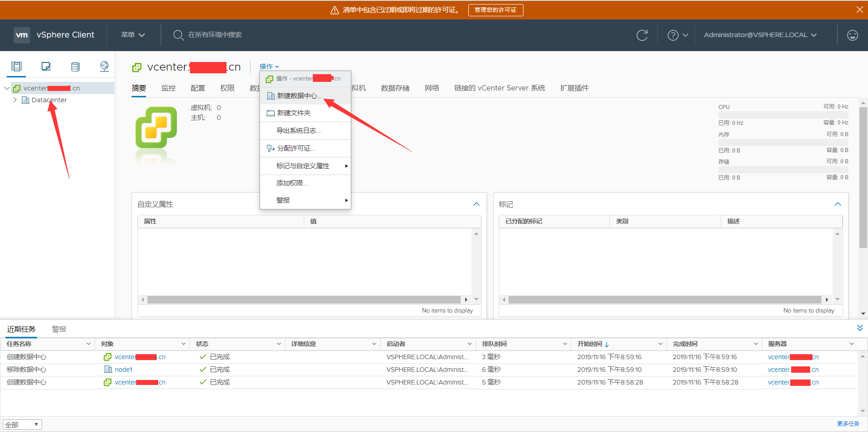The image size is (868, 432).
Task: Click the tags table horizontal scrollbar
Action: 665,299
